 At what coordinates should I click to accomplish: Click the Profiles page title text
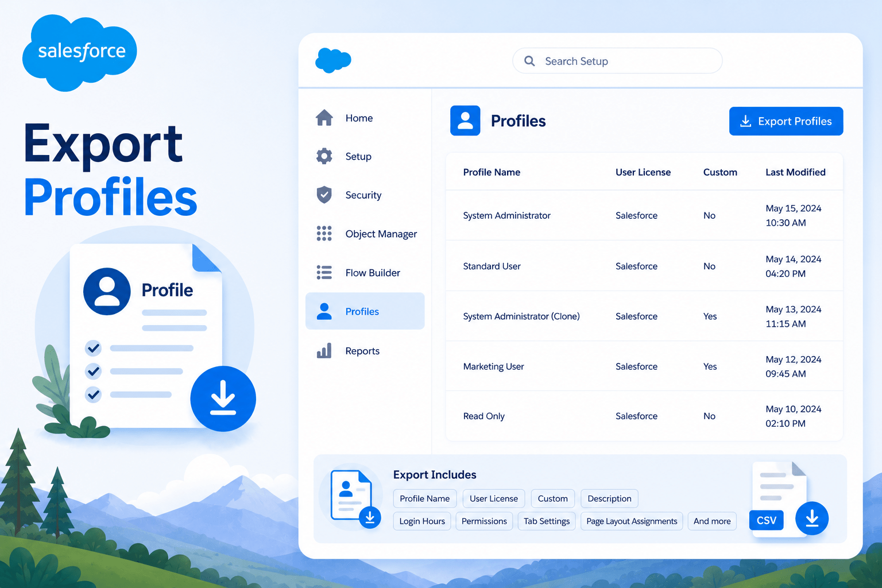518,121
